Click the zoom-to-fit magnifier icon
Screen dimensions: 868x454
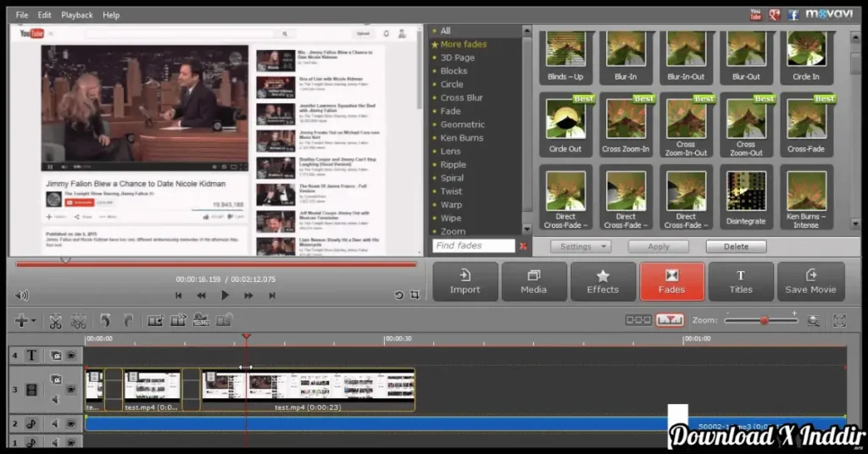813,321
